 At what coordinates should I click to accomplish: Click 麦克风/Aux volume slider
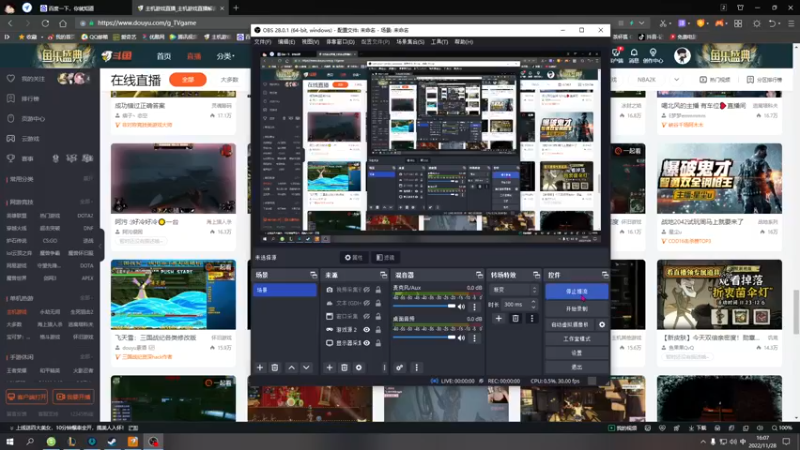pos(424,306)
